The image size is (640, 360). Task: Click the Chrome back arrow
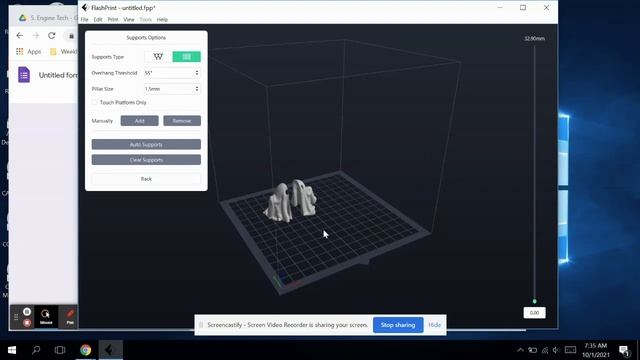[x=20, y=36]
